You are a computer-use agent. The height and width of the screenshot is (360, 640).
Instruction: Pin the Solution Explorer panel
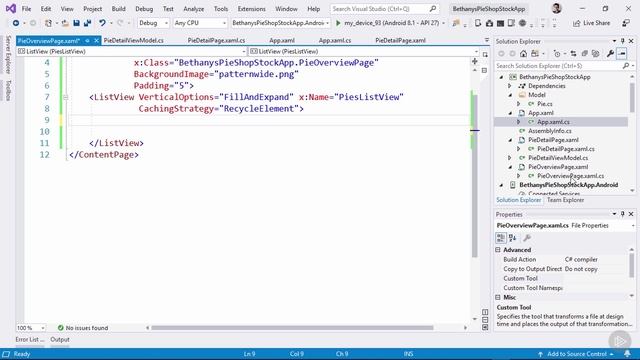pos(622,41)
